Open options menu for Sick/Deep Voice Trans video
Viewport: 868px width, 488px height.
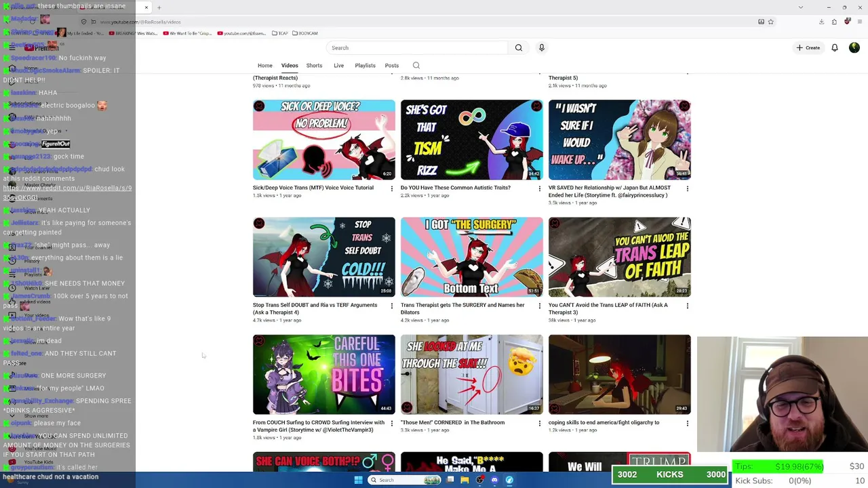391,189
